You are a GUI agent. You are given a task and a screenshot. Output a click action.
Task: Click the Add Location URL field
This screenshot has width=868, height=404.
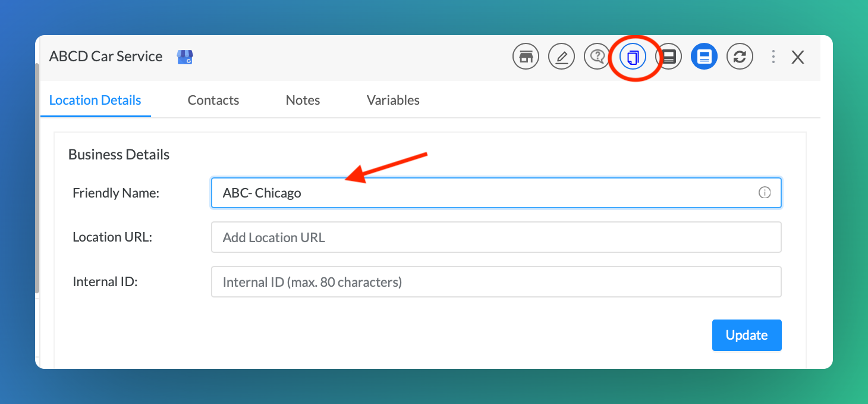coord(496,237)
